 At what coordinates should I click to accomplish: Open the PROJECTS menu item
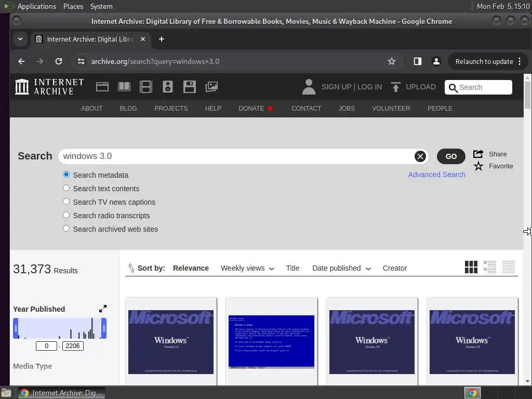171,109
